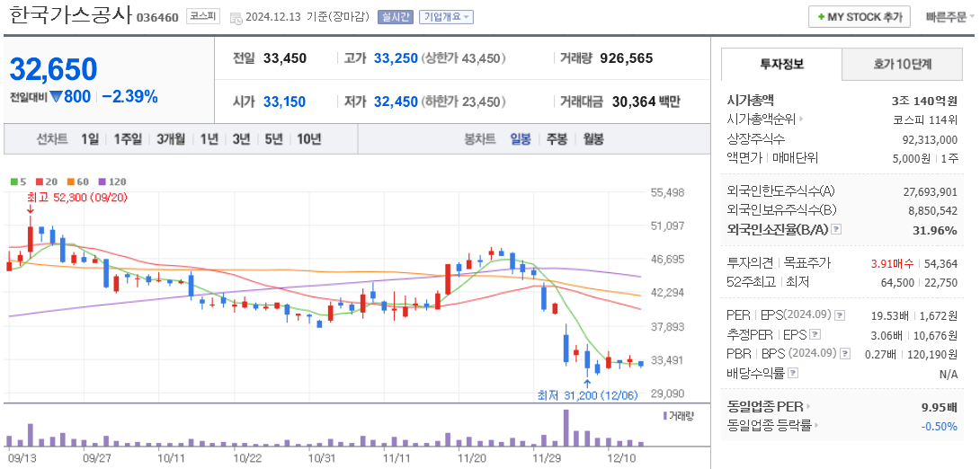The width and height of the screenshot is (980, 469).
Task: Click the green 5-day moving average legend marker
Action: click(x=14, y=182)
